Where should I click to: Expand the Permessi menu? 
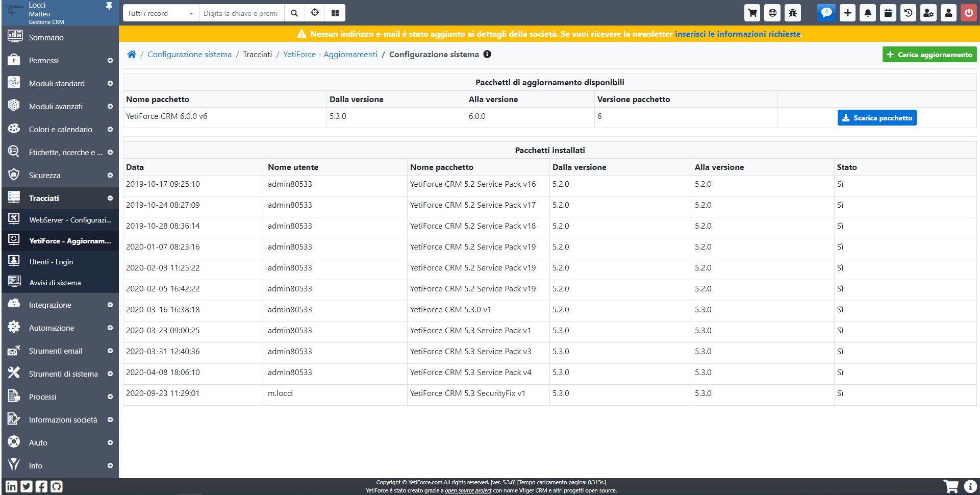(x=60, y=60)
